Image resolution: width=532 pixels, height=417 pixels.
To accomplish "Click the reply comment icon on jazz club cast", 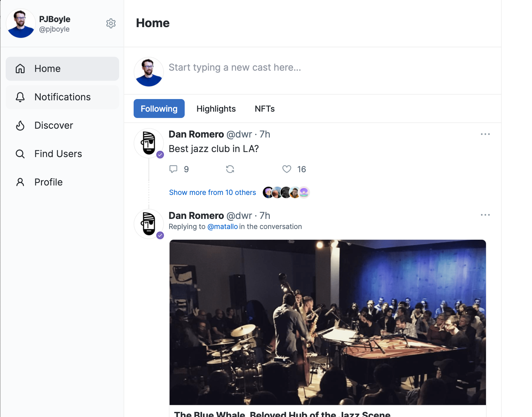I will 173,169.
